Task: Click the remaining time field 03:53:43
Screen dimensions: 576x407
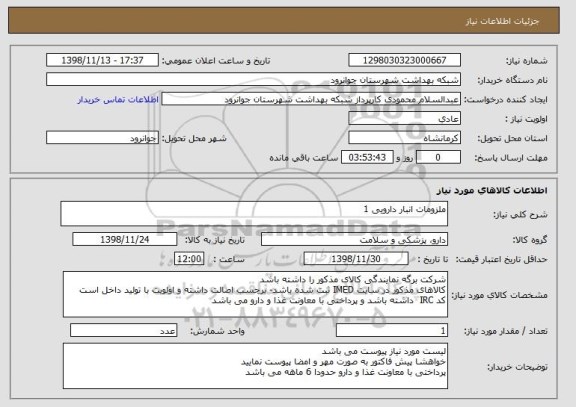Action: 367,158
